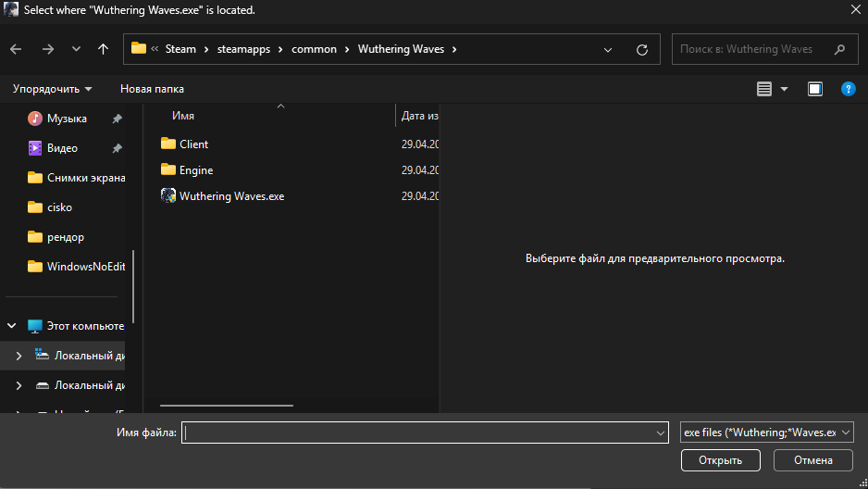Expand chevron after Steam breadcrumb
Viewport: 868px width, 489px height.
(x=206, y=49)
